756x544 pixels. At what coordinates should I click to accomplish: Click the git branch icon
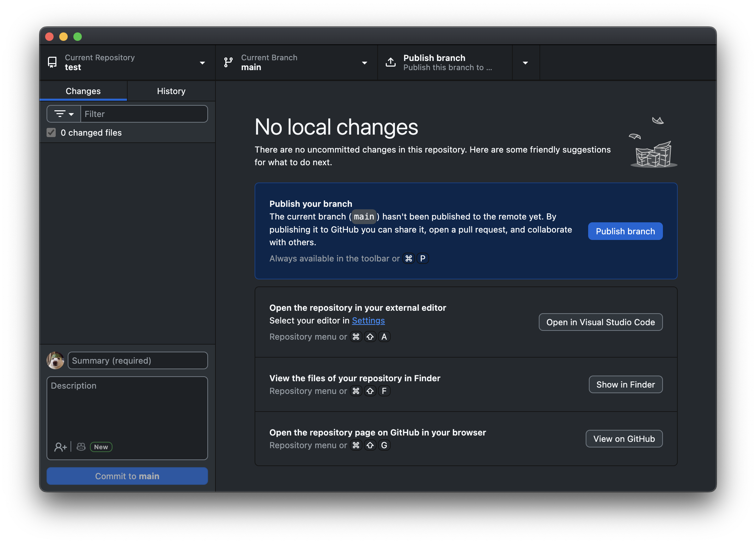pyautogui.click(x=228, y=62)
